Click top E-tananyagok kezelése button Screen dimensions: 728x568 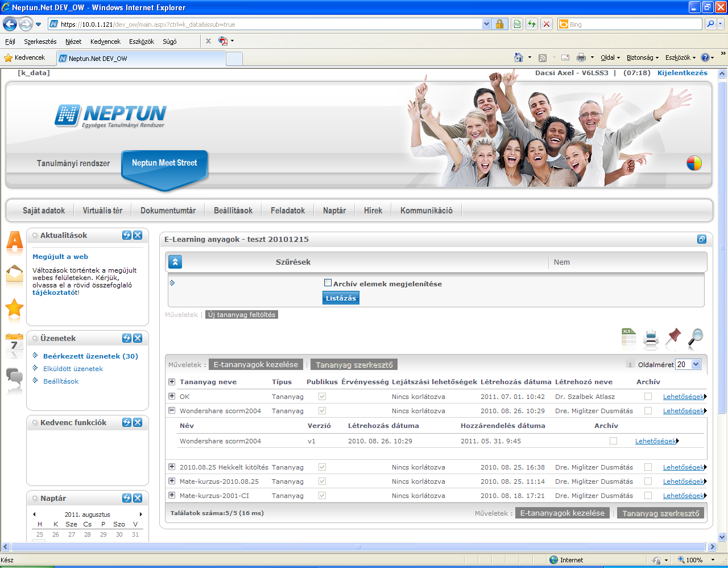[256, 364]
